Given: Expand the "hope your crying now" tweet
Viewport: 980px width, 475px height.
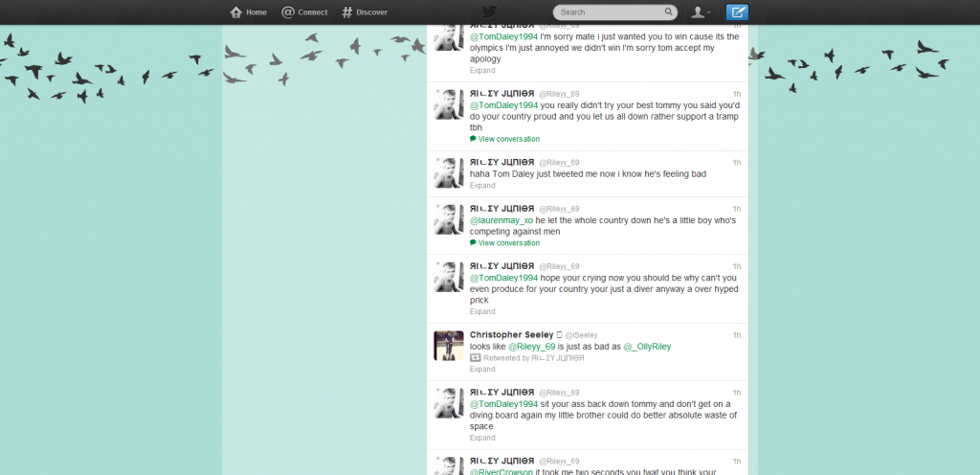Looking at the screenshot, I should [482, 312].
